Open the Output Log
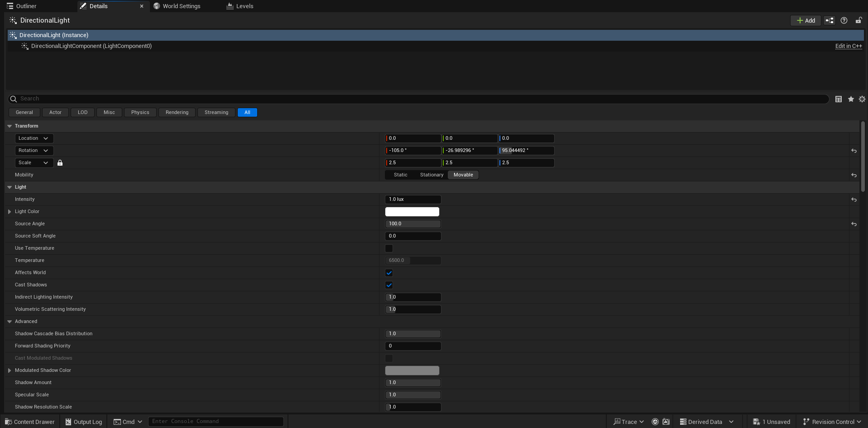This screenshot has height=428, width=868. click(84, 422)
